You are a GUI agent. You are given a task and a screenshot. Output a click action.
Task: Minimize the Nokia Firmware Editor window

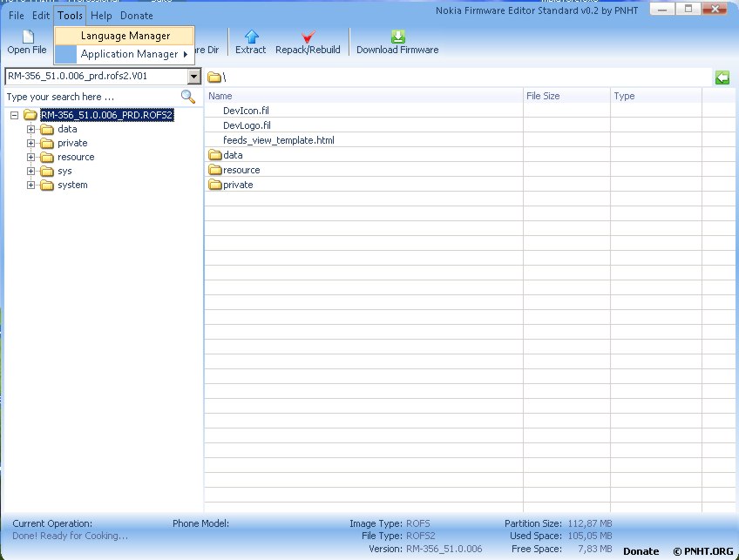tap(662, 10)
